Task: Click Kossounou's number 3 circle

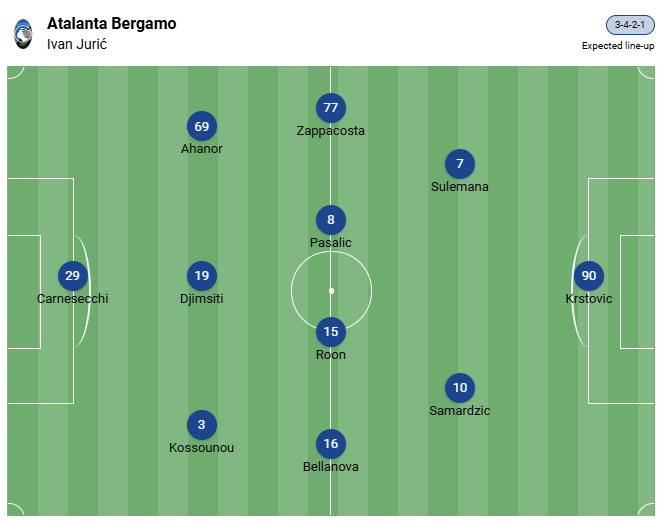Action: (202, 425)
